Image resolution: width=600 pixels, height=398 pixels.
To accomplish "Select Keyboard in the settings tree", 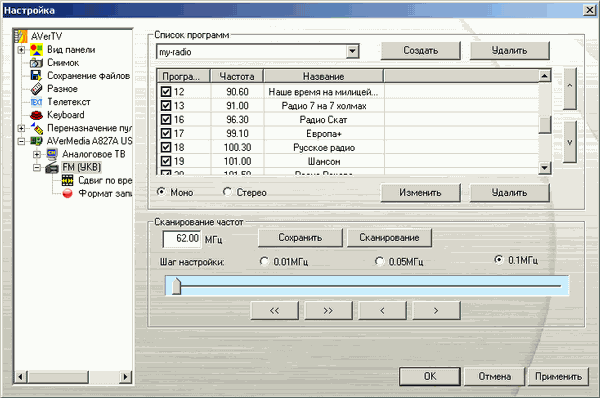I will (x=66, y=115).
